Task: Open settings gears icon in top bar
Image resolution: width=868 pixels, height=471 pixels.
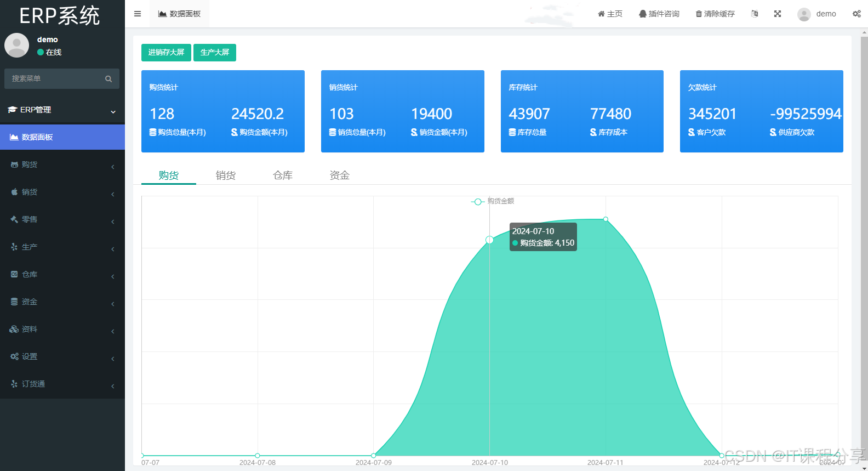Action: pos(856,14)
